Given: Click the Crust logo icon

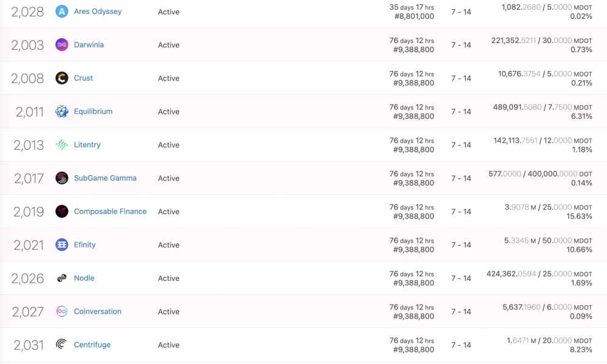Looking at the screenshot, I should [61, 78].
